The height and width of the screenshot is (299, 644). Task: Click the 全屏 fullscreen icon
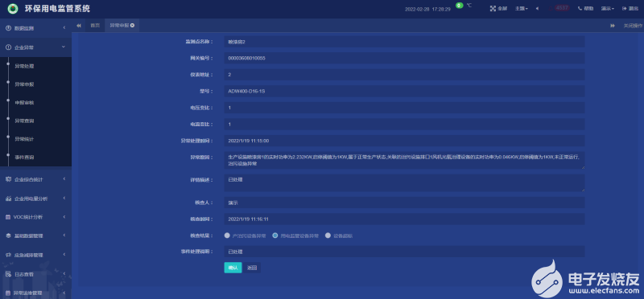(x=493, y=8)
